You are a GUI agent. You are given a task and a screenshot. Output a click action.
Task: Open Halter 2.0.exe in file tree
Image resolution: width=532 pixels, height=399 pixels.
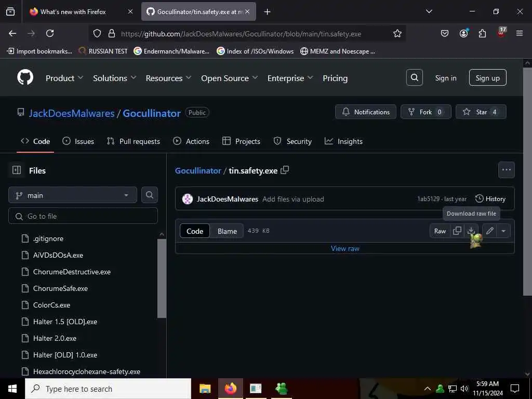point(55,338)
